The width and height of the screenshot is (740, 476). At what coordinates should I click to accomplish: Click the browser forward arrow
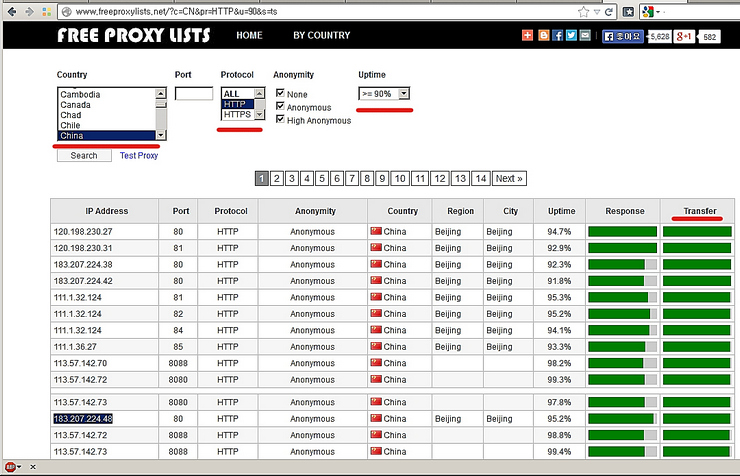[x=29, y=11]
